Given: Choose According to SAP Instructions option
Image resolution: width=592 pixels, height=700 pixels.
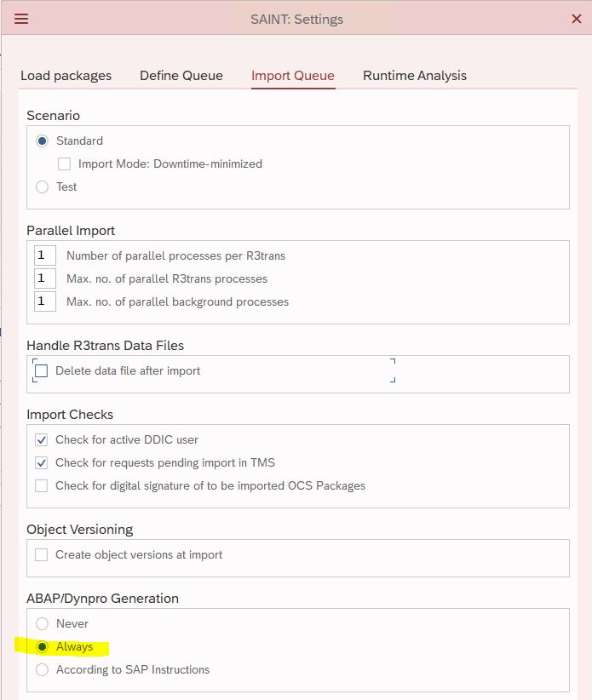Looking at the screenshot, I should point(42,669).
